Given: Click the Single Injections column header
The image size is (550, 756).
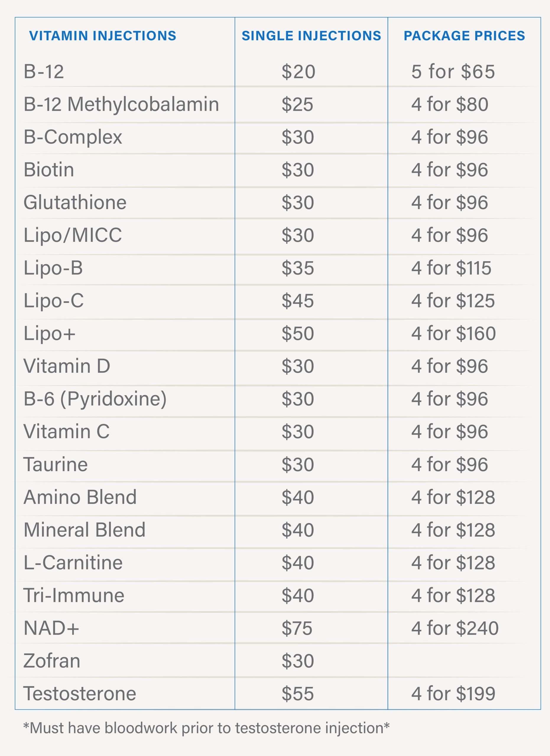Looking at the screenshot, I should coord(311,36).
